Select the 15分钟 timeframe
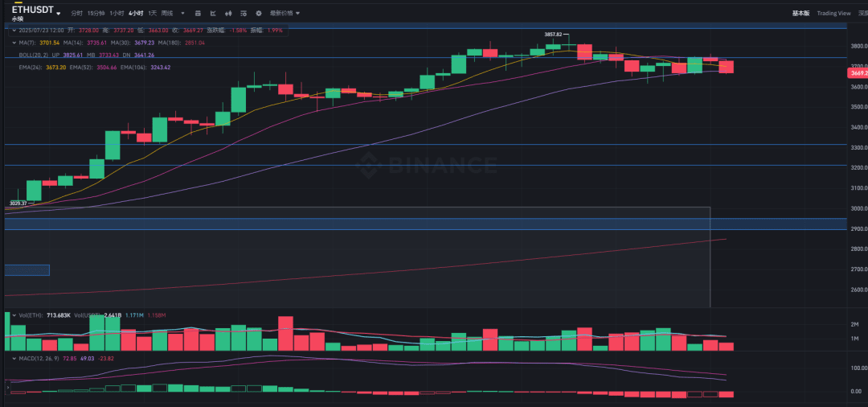The height and width of the screenshot is (407, 868). tap(96, 13)
